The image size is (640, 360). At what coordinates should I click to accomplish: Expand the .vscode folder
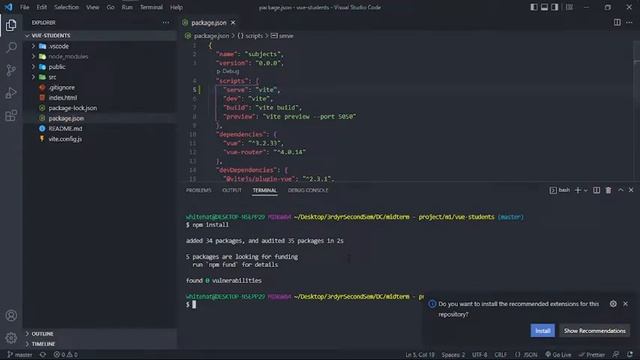(x=100, y=46)
